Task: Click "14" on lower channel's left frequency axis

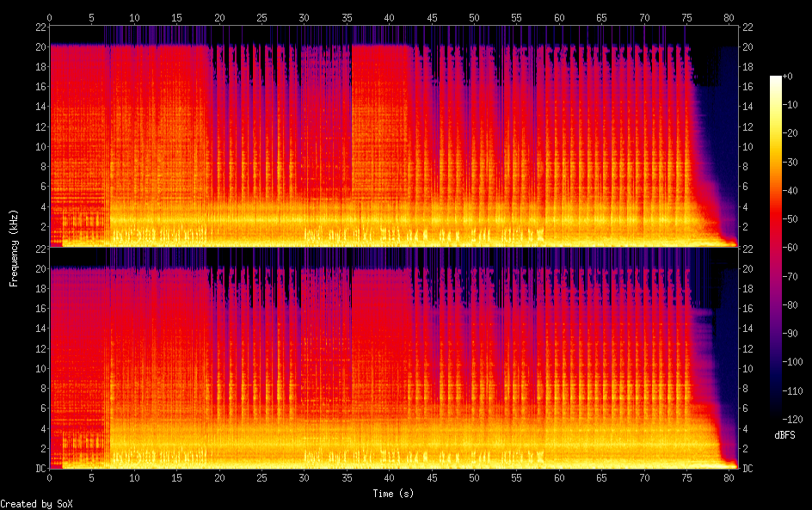Action: [x=41, y=329]
